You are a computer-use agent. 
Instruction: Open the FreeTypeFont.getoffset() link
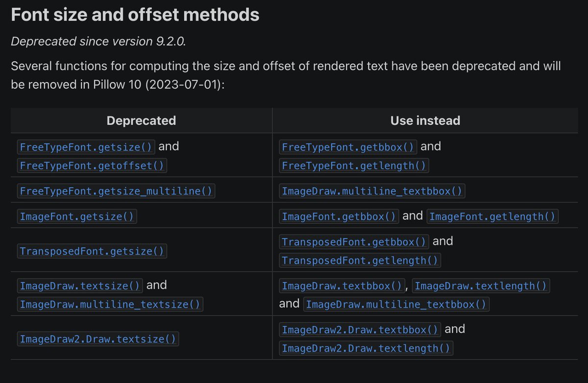[92, 166]
